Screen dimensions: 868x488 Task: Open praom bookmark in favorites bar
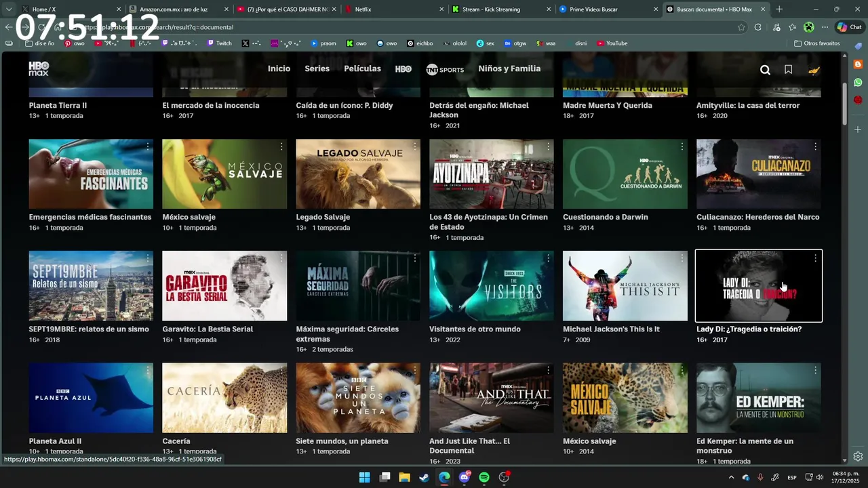[323, 43]
